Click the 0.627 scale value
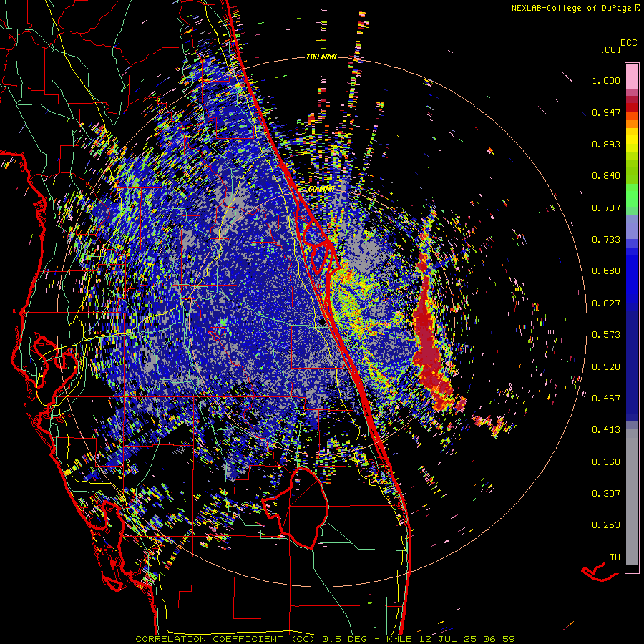 (x=606, y=303)
